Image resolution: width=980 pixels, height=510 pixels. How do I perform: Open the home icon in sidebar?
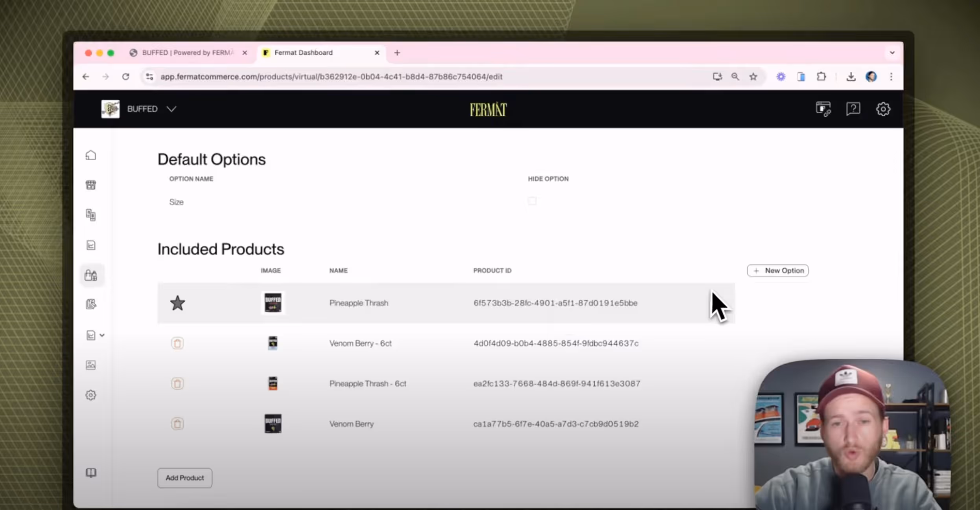91,155
